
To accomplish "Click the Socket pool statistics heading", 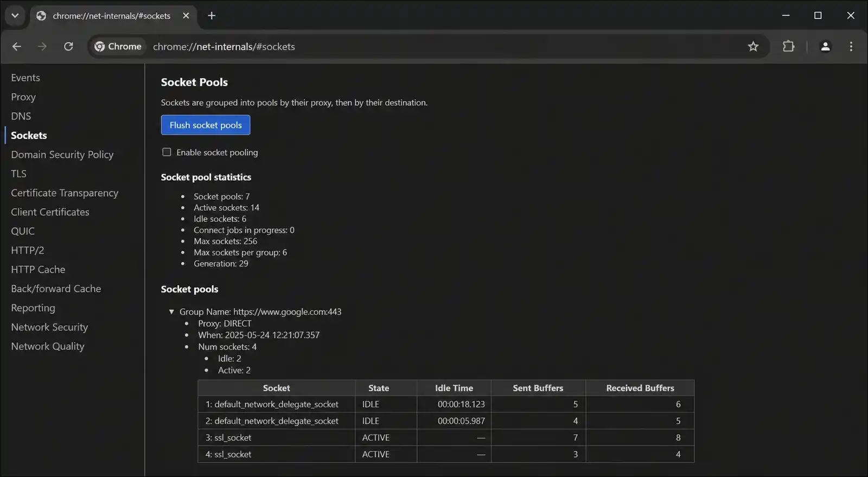I will (206, 177).
